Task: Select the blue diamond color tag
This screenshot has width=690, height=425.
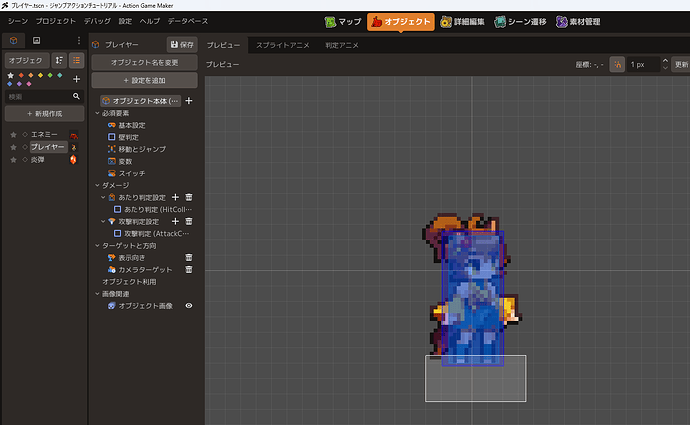Action: point(10,84)
